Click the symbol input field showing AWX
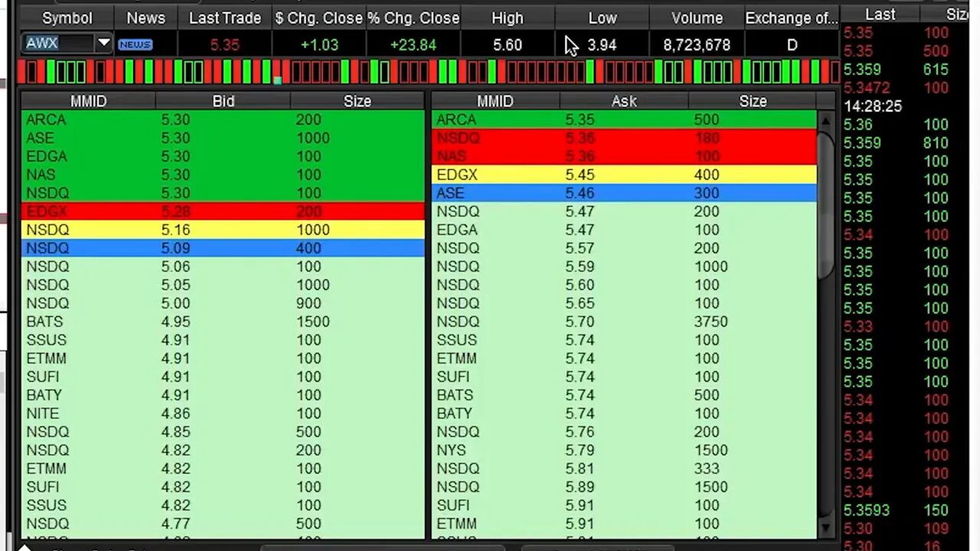Viewport: 980px width, 551px height. click(x=57, y=44)
